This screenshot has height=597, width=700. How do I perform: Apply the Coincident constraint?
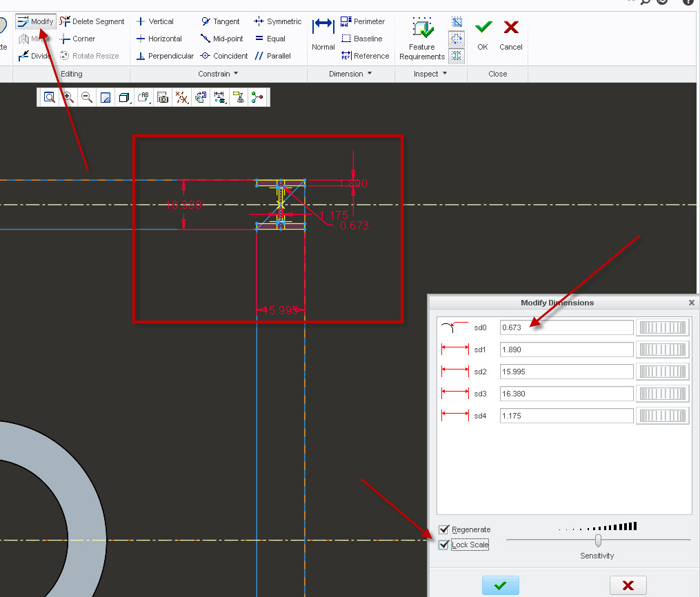224,56
